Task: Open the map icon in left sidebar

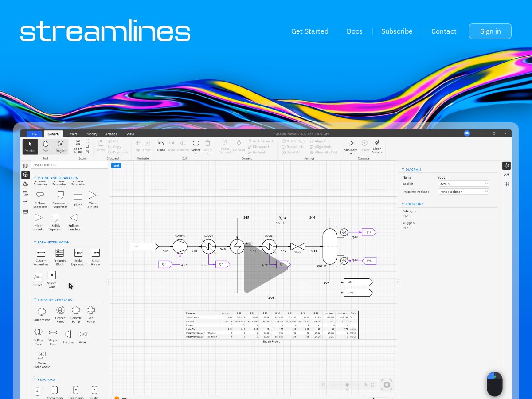Action: [26, 165]
